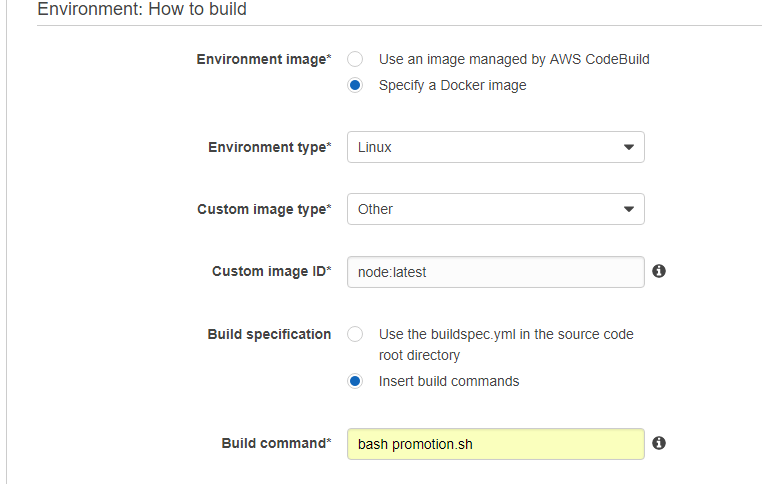
Task: Click the Custom image ID field with node:latest
Action: [x=496, y=272]
